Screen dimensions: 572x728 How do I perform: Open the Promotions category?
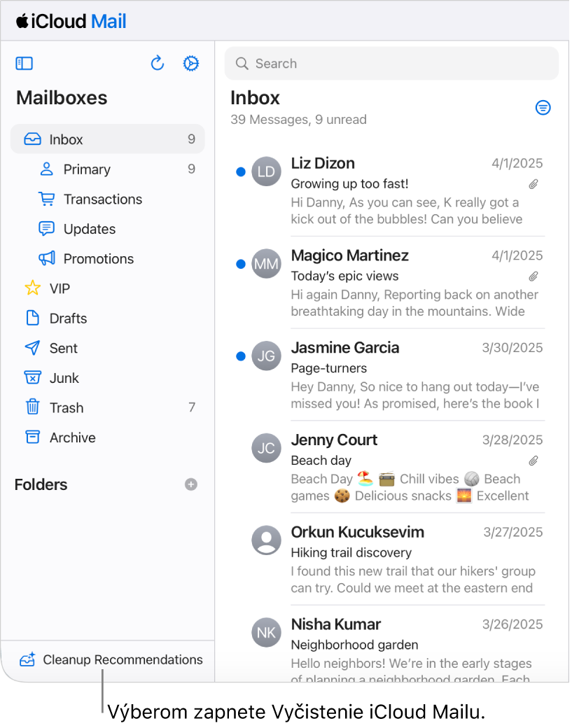(108, 258)
